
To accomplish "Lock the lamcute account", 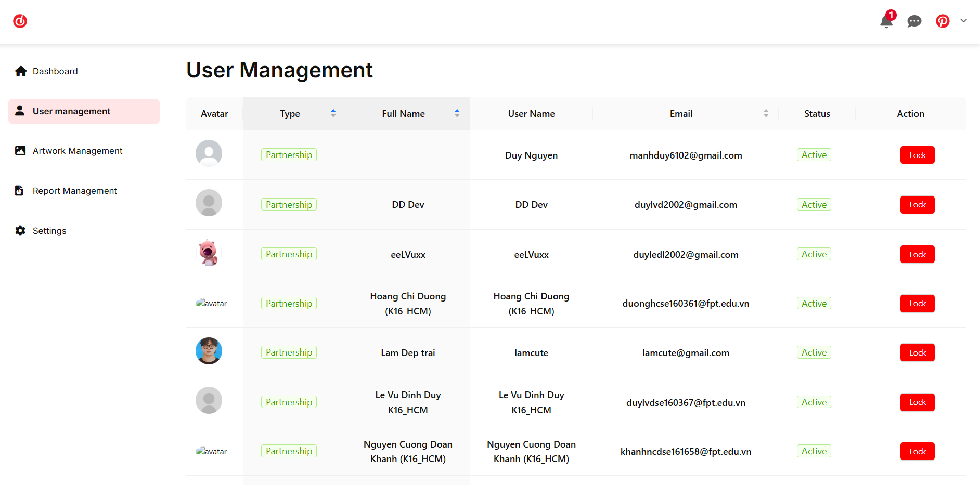I will pos(917,352).
